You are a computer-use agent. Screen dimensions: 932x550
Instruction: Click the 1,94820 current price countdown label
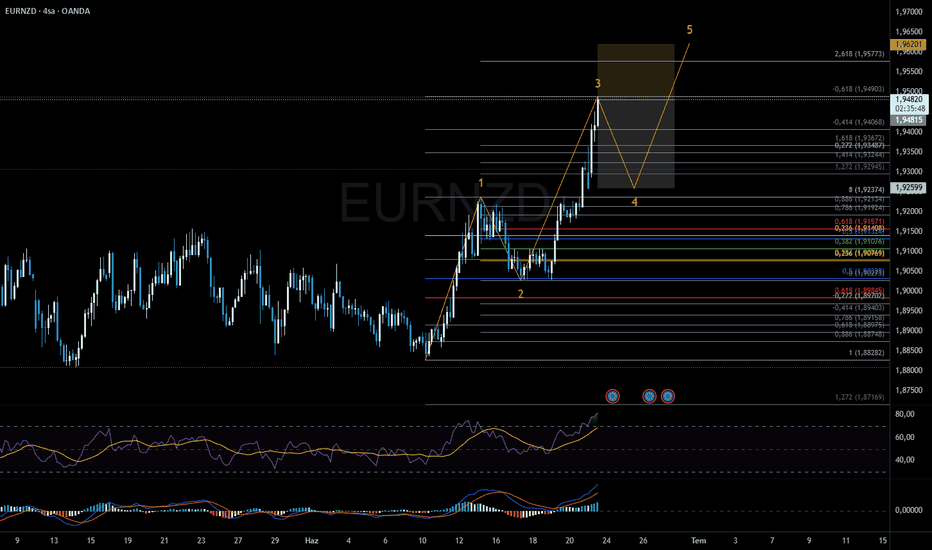click(x=909, y=104)
